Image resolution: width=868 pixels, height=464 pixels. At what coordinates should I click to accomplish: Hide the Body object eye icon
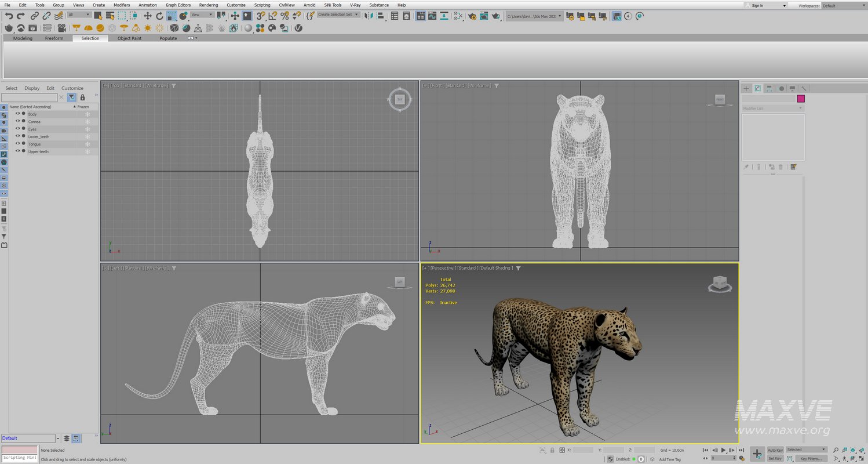[17, 114]
